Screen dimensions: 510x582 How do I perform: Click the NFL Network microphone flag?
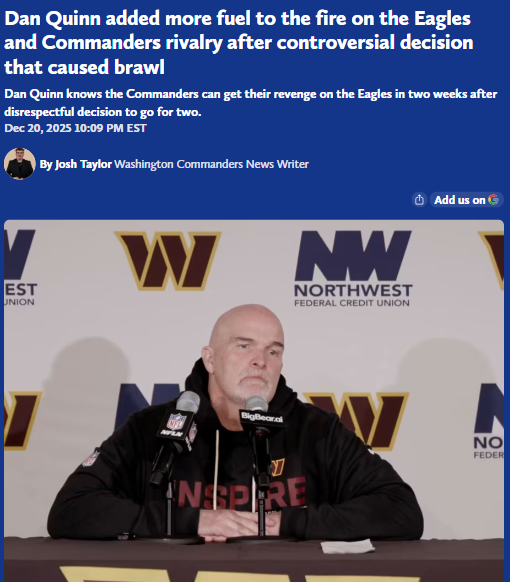(177, 429)
